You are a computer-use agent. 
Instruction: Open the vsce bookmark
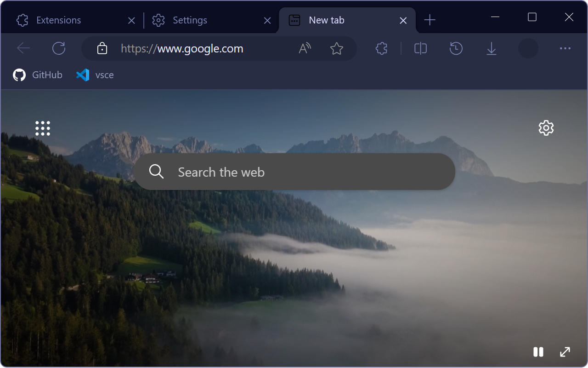coord(95,75)
